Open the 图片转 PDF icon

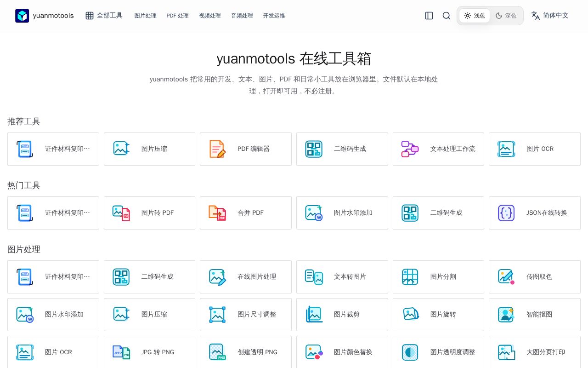tap(121, 213)
